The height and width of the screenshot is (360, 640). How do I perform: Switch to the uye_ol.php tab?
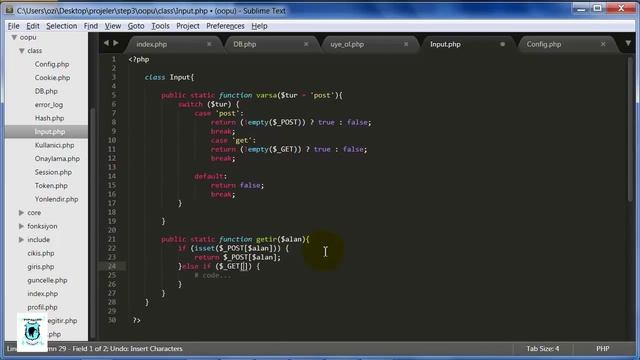click(x=347, y=44)
